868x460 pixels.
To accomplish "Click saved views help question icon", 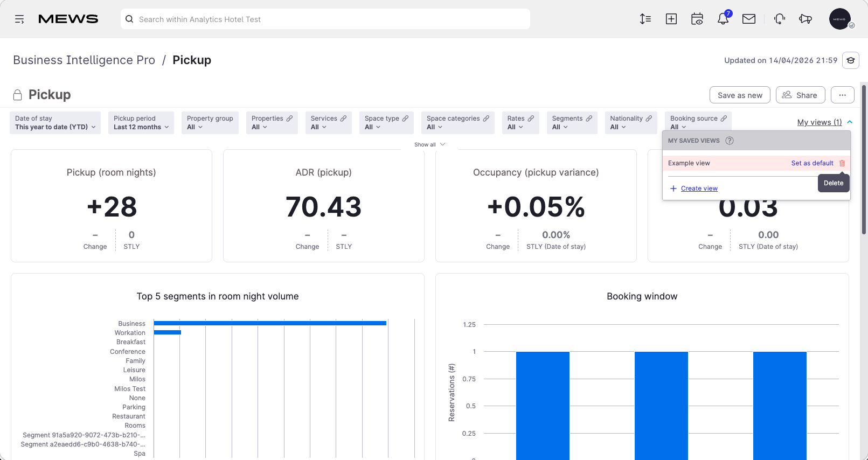I will 730,141.
